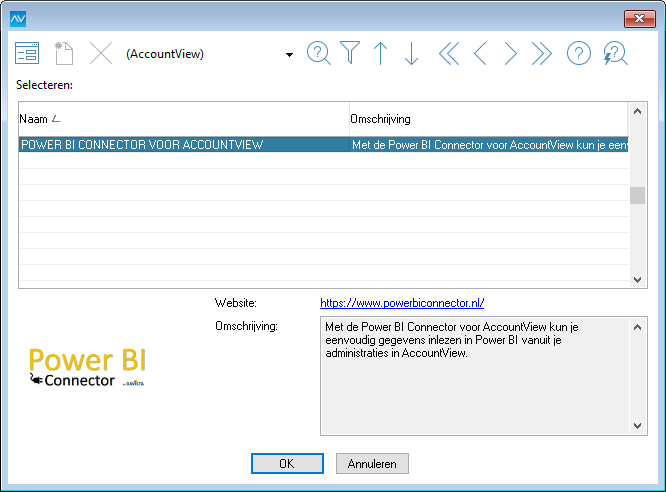Open the form view icon in toolbar
Screen dimensions: 666x492
(27, 53)
